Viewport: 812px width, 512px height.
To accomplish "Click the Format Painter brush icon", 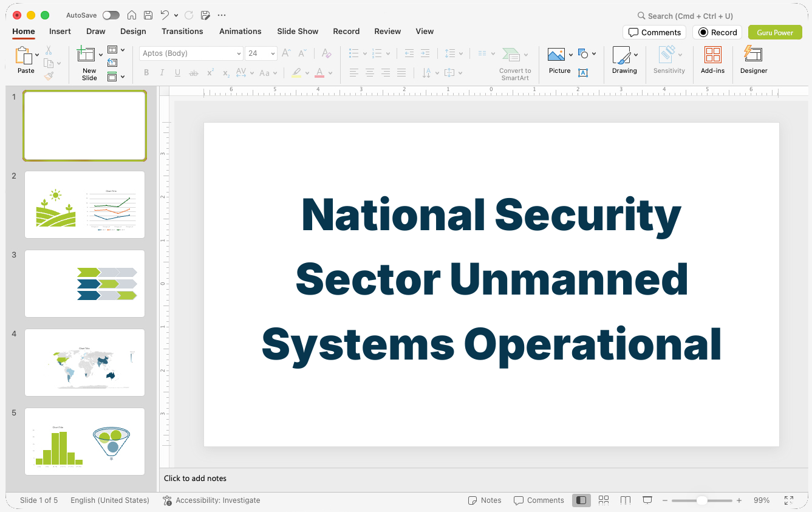I will [x=49, y=76].
